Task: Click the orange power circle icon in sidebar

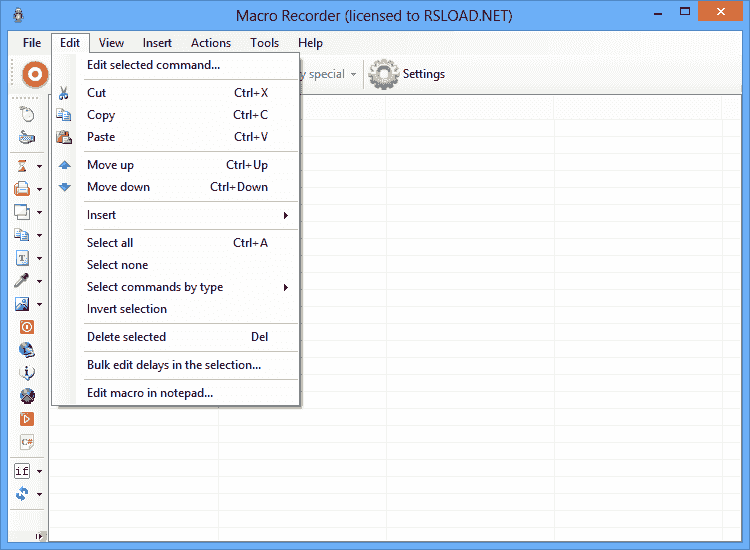Action: [27, 327]
